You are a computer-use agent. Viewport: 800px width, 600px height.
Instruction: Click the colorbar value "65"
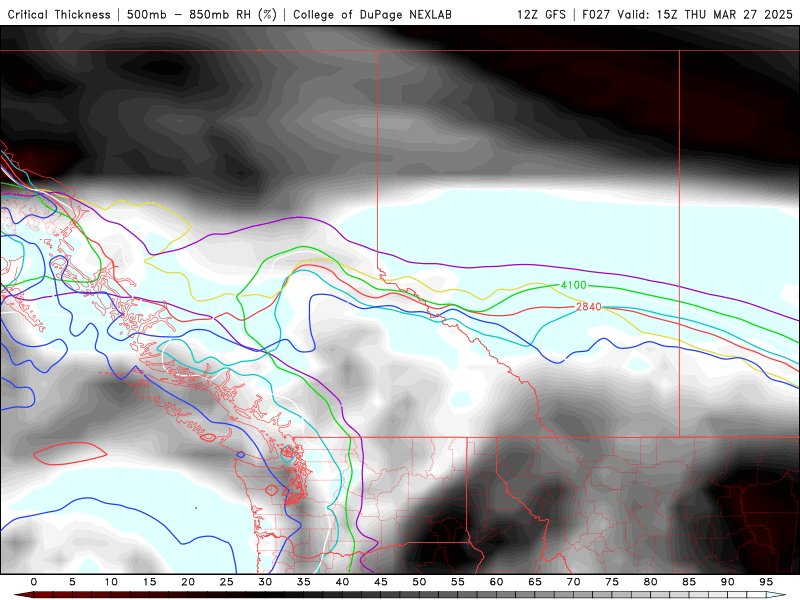pos(535,582)
